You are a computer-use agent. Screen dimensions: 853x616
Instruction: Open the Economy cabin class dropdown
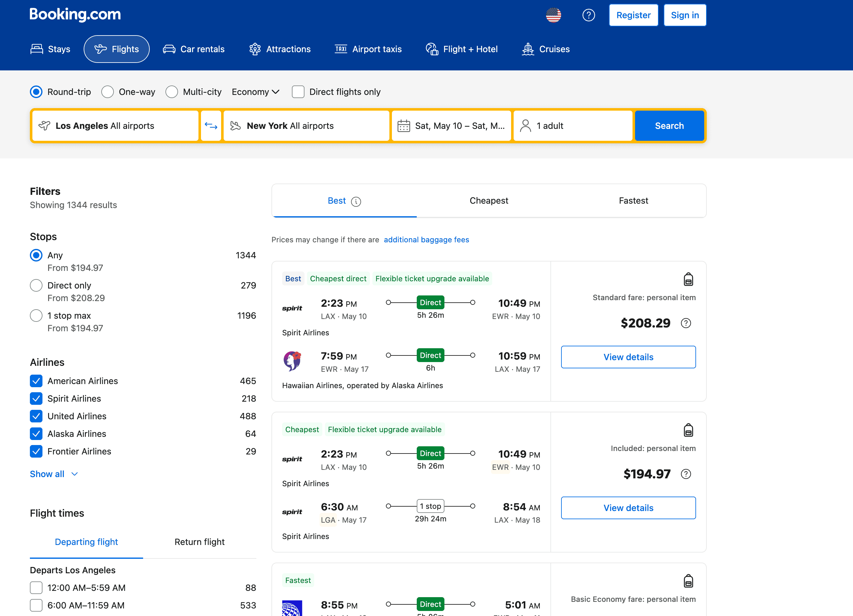[255, 92]
